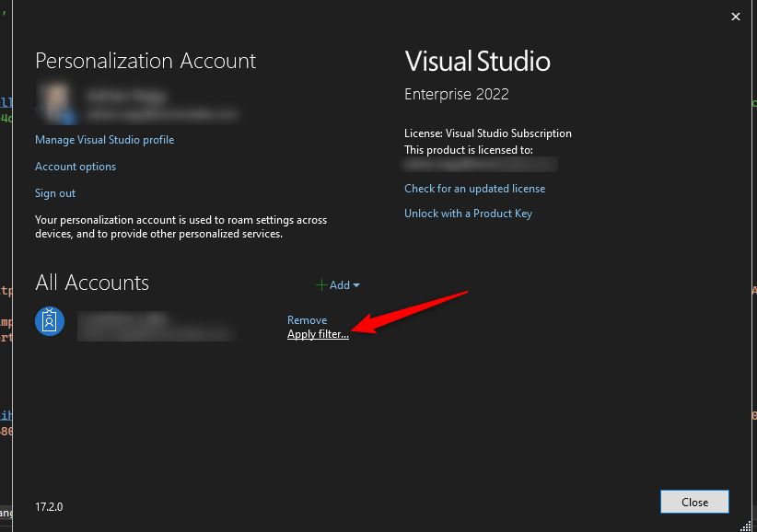Click the Personalization Account heading
The width and height of the screenshot is (757, 532).
[x=146, y=62]
